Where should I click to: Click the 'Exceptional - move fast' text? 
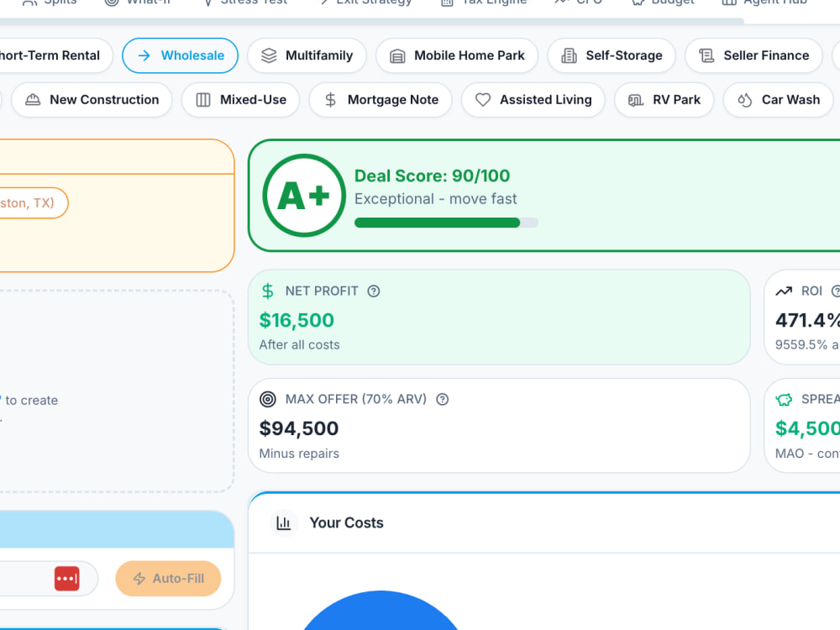435,199
